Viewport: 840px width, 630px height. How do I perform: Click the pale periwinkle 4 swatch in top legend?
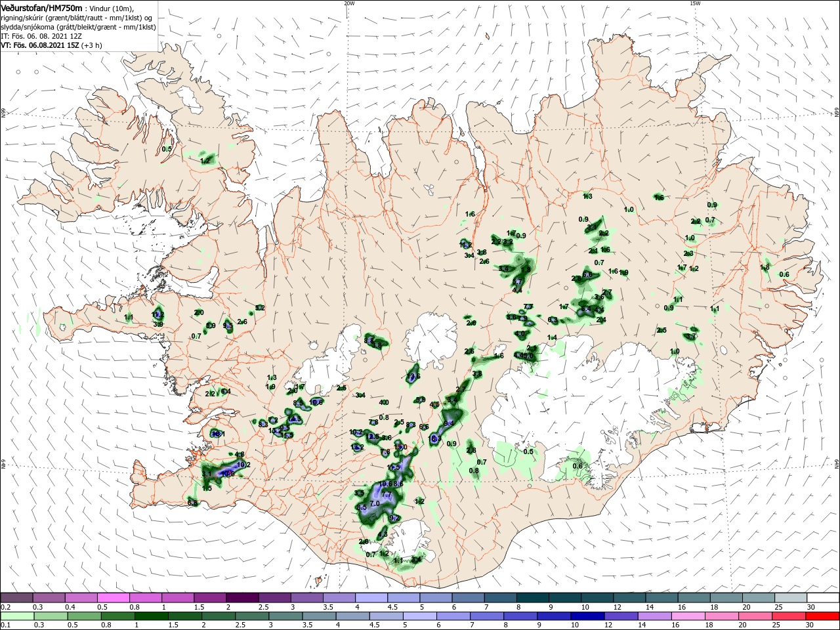click(x=371, y=598)
